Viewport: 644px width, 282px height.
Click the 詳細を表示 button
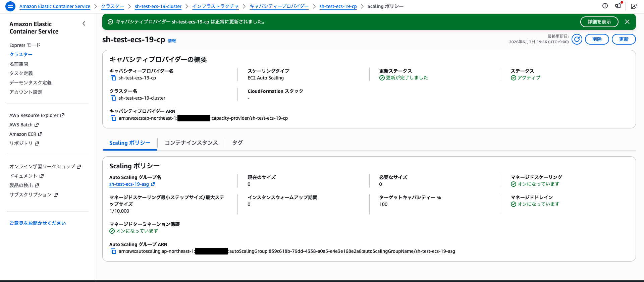point(599,22)
